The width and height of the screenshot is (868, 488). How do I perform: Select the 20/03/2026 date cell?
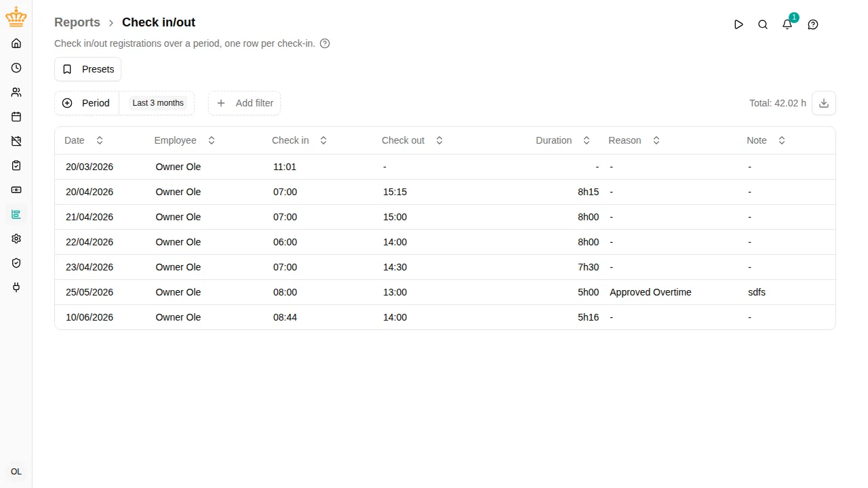tap(90, 167)
